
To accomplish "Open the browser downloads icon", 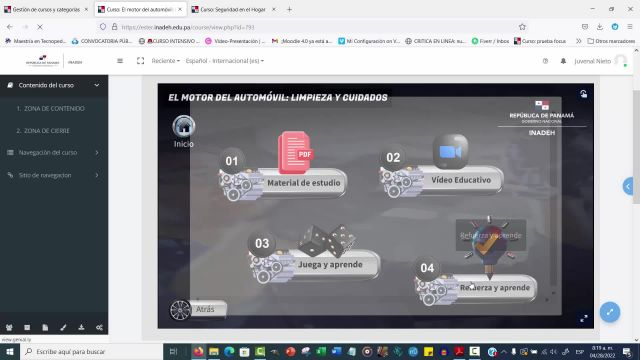I will tap(600, 27).
